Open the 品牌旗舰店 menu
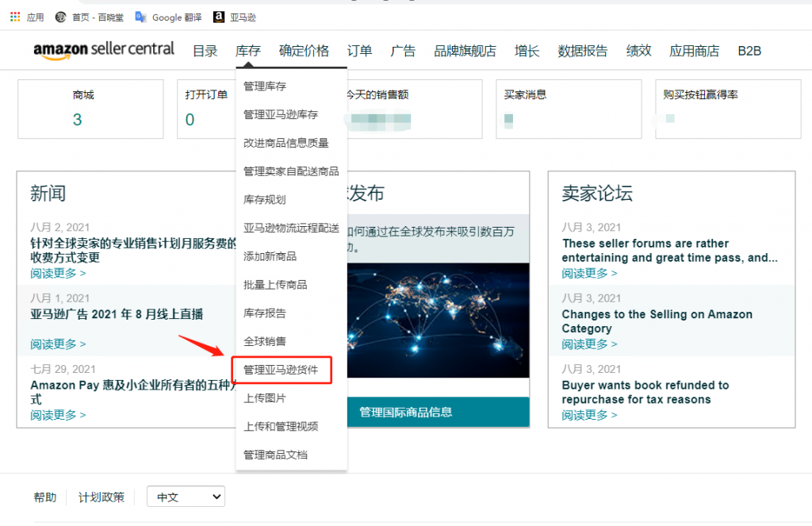Screen dimensions: 812x526 465,51
